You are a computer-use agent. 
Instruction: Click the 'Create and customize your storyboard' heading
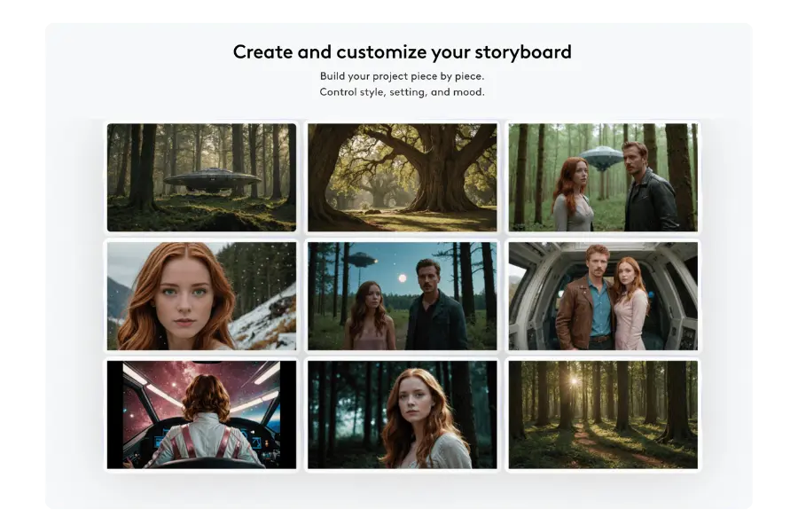click(402, 52)
